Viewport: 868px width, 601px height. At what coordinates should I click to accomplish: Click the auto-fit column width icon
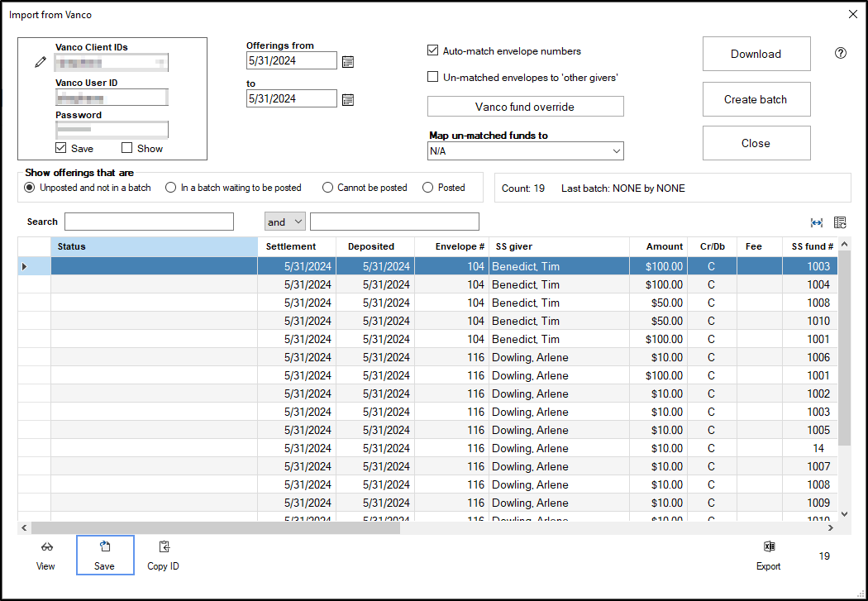pyautogui.click(x=817, y=222)
